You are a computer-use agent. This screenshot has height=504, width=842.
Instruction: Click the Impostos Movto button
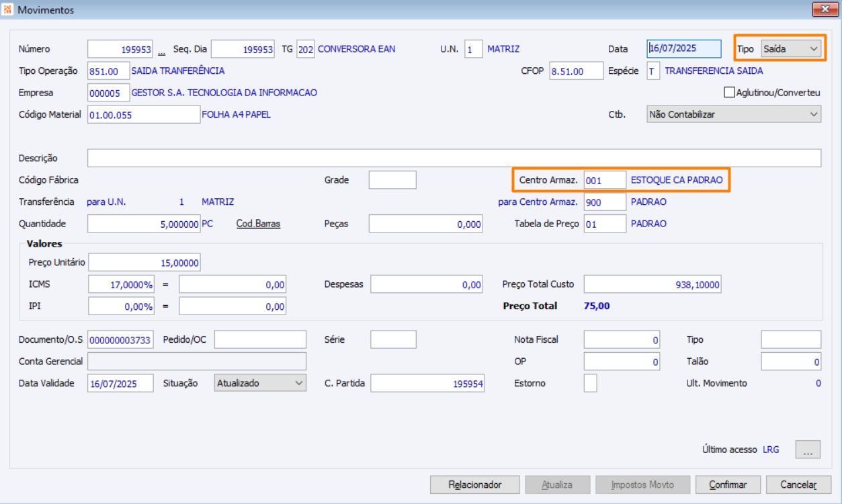click(x=642, y=485)
